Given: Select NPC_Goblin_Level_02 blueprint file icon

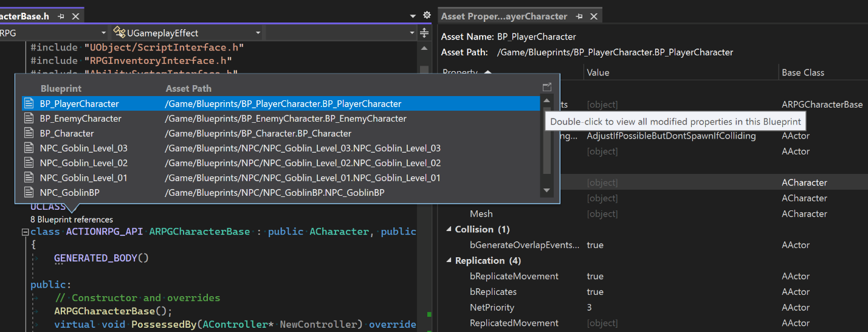Looking at the screenshot, I should [29, 163].
